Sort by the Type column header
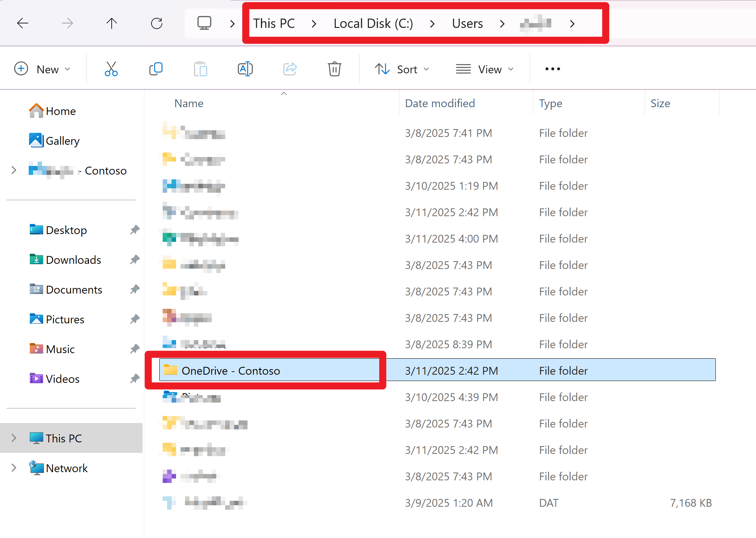The width and height of the screenshot is (756, 538). point(551,103)
